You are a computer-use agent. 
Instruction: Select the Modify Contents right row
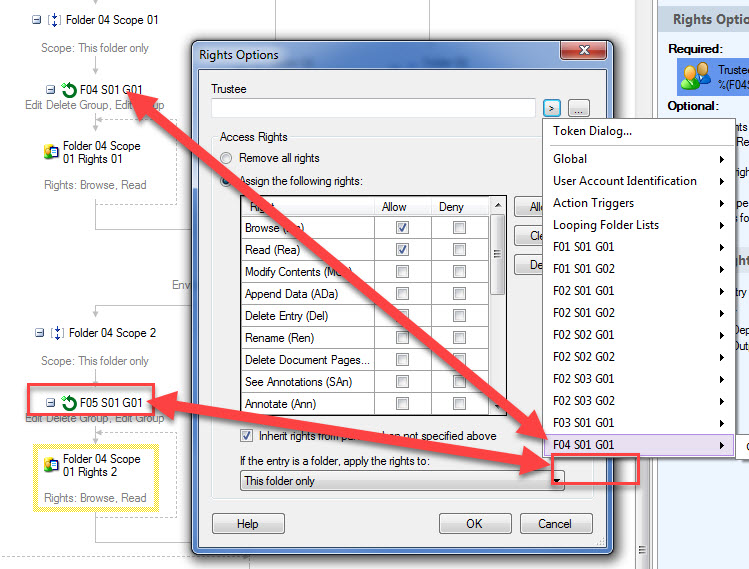point(365,272)
